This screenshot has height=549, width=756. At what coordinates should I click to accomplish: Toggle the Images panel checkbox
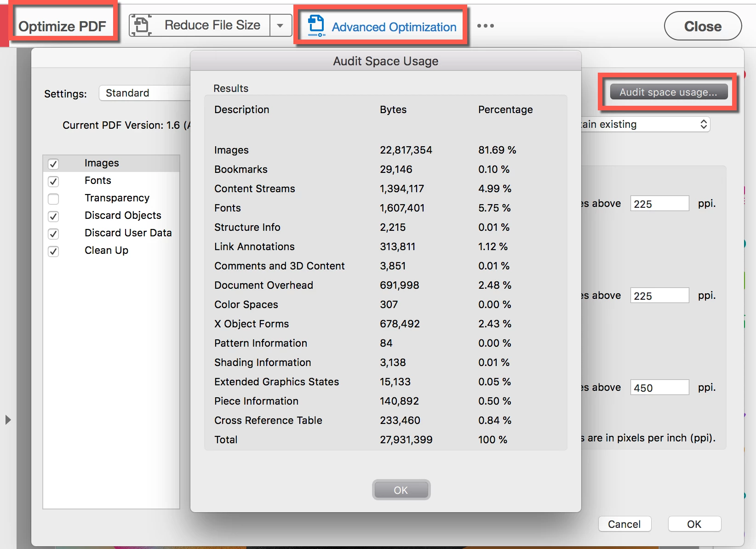point(53,164)
